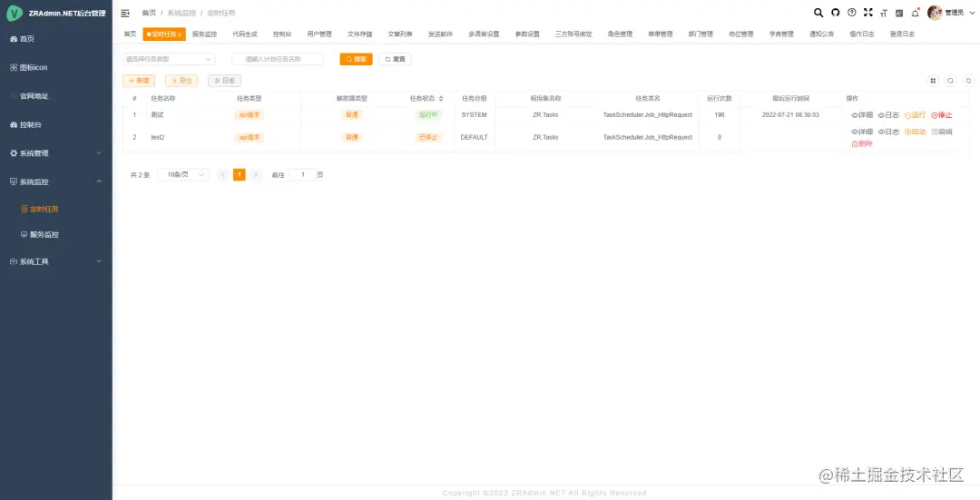Switch to the 首页 tab
Screen dimensions: 980x500
pos(130,34)
